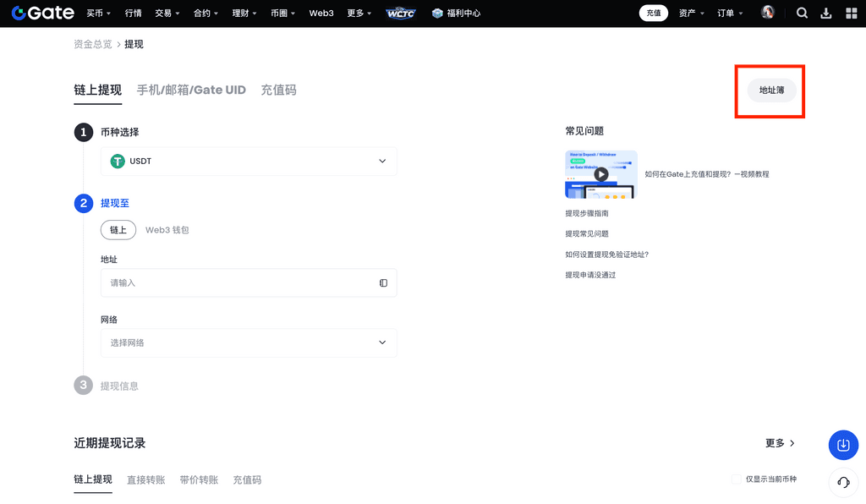The height and width of the screenshot is (504, 866).
Task: Click the user avatar icon
Action: 768,13
